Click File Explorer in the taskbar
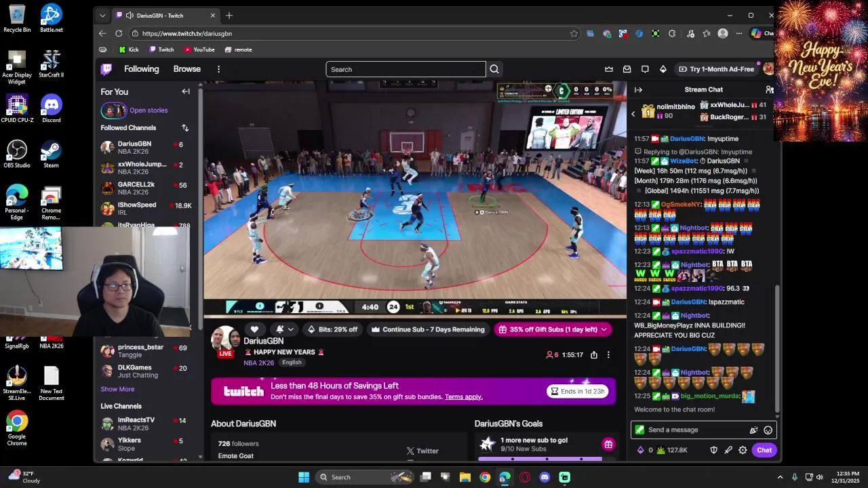 (x=465, y=477)
